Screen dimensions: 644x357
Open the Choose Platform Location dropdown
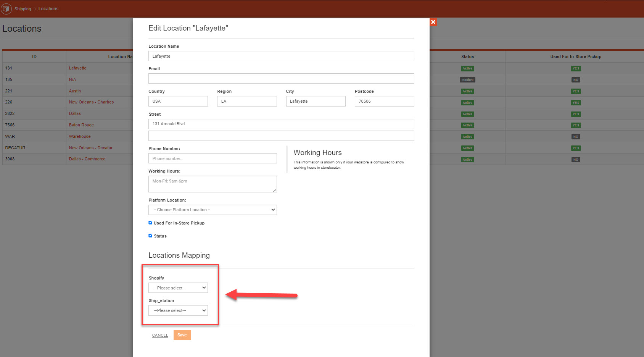pos(213,210)
